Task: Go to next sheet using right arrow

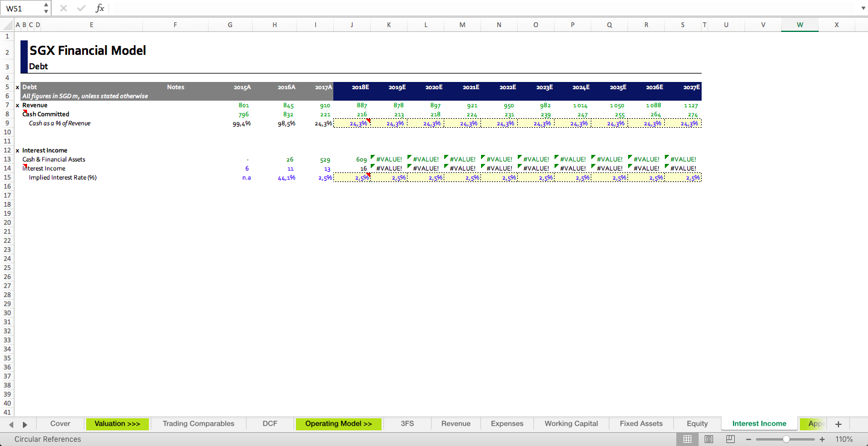Action: pos(25,424)
